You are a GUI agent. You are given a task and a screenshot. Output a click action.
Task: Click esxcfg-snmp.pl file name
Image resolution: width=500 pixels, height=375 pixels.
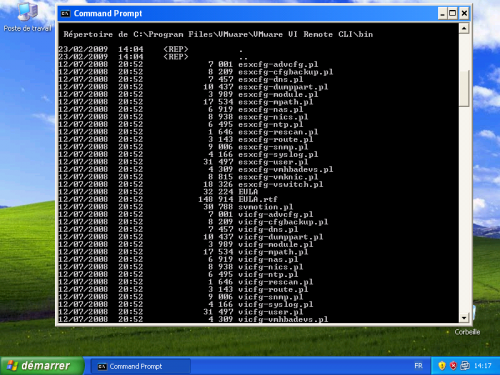pyautogui.click(x=273, y=147)
